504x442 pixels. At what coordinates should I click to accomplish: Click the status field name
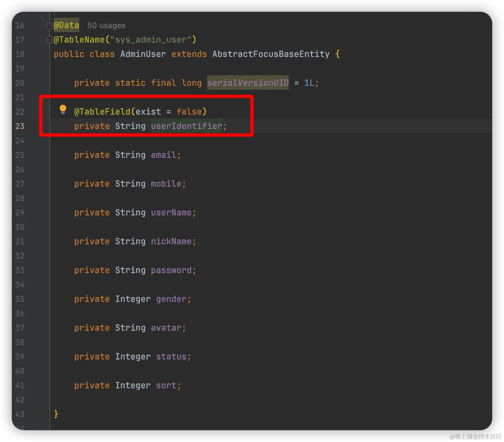171,357
